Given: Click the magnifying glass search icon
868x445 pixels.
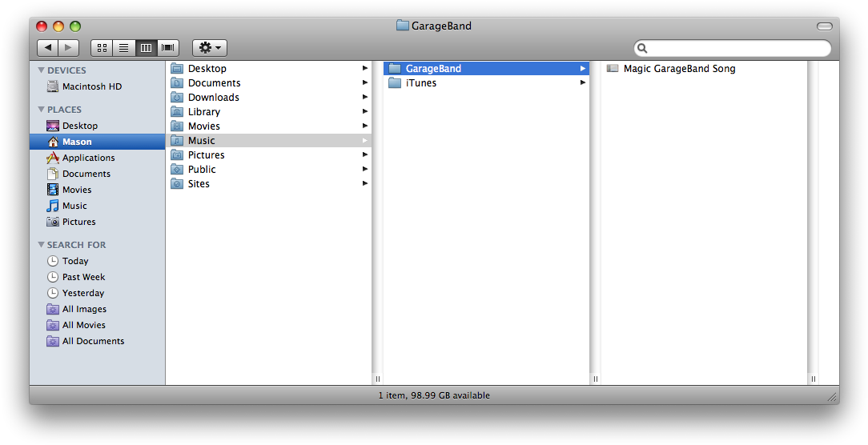Looking at the screenshot, I should [642, 48].
